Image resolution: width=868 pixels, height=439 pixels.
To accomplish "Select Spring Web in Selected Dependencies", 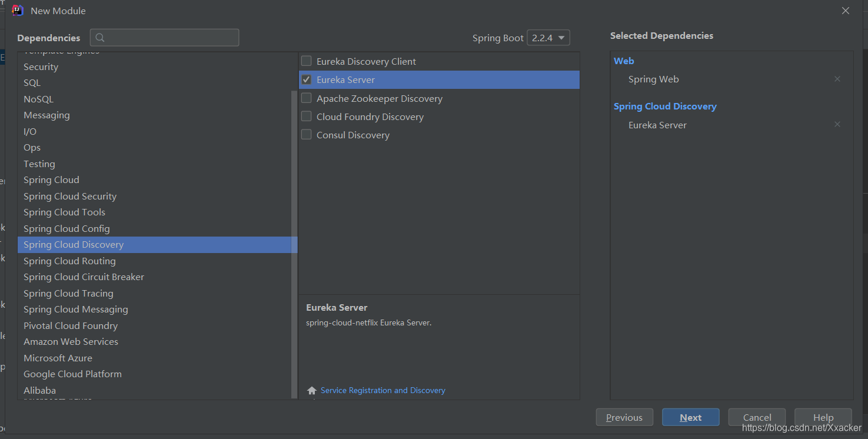I will (654, 79).
